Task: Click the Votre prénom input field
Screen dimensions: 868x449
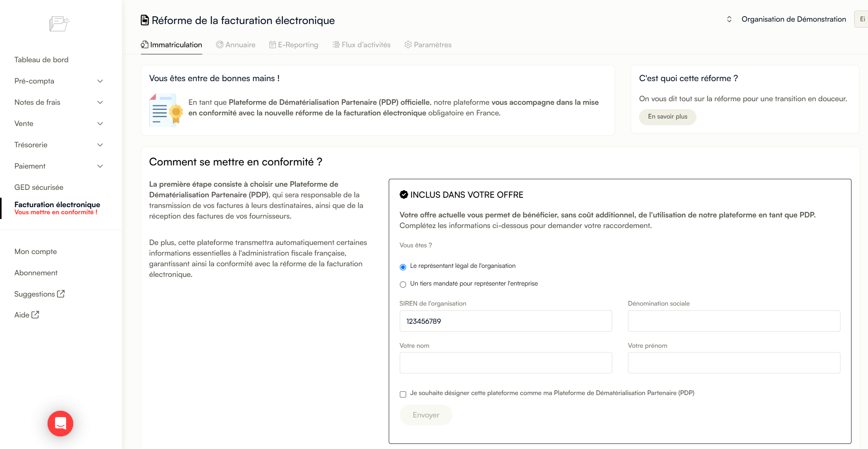Action: 734,363
